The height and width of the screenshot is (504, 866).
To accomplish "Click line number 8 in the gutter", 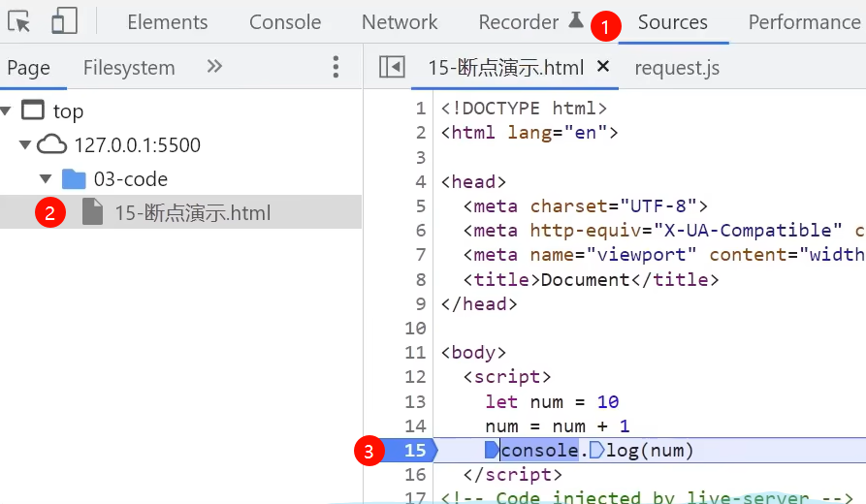I will pos(421,280).
